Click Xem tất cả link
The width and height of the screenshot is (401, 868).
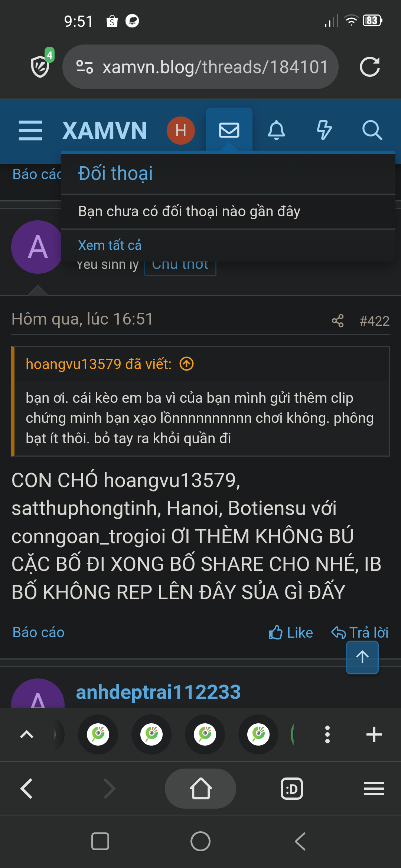pyautogui.click(x=110, y=245)
